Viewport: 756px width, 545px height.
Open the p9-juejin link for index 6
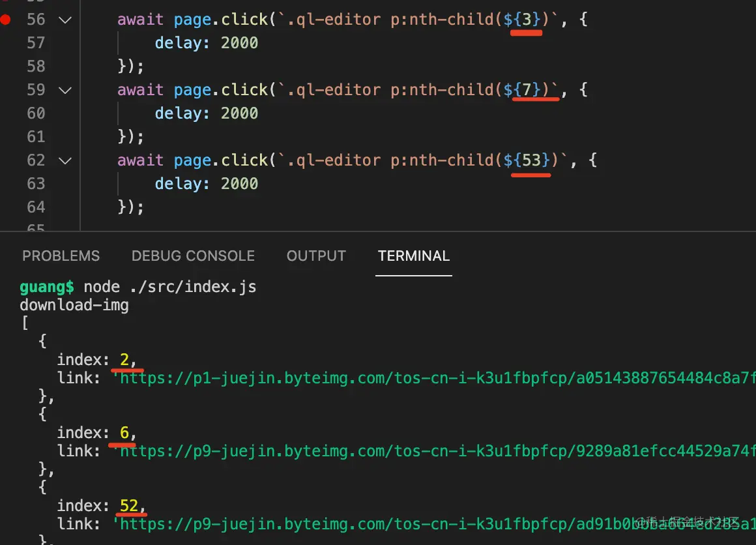pos(434,451)
